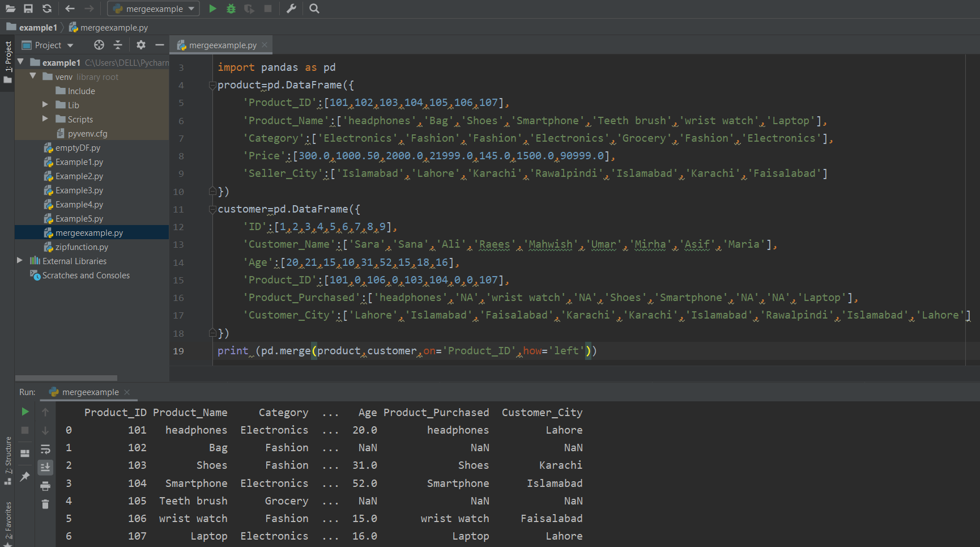Screen dimensions: 980x547
Task: Start debugging with the bug icon
Action: click(x=231, y=9)
